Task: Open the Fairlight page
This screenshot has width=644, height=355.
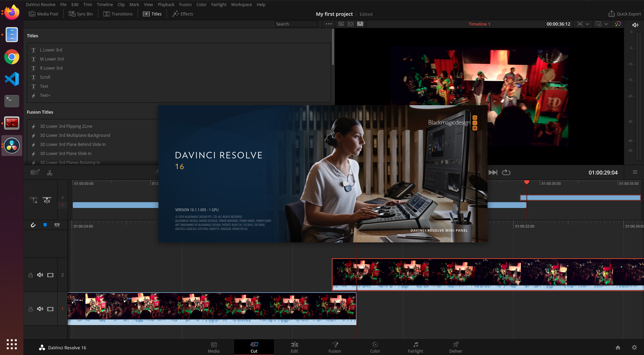Action: pyautogui.click(x=416, y=348)
